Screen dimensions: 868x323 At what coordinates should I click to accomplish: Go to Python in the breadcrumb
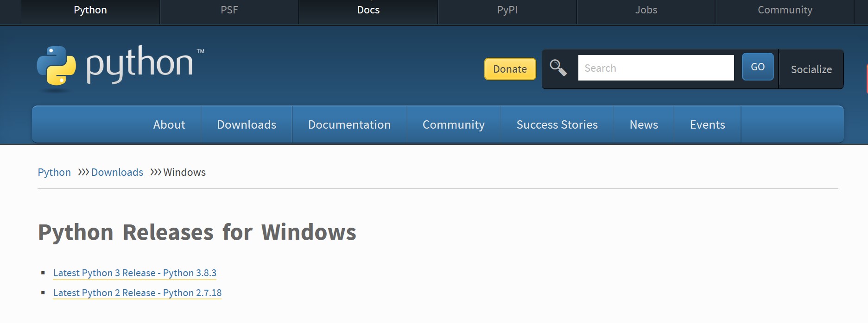coord(54,172)
